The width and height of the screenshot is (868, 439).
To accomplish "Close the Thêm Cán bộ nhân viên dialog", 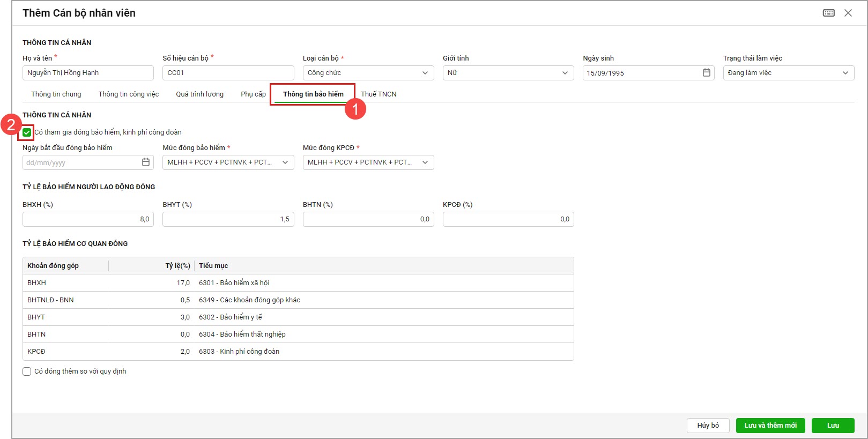I will click(848, 13).
